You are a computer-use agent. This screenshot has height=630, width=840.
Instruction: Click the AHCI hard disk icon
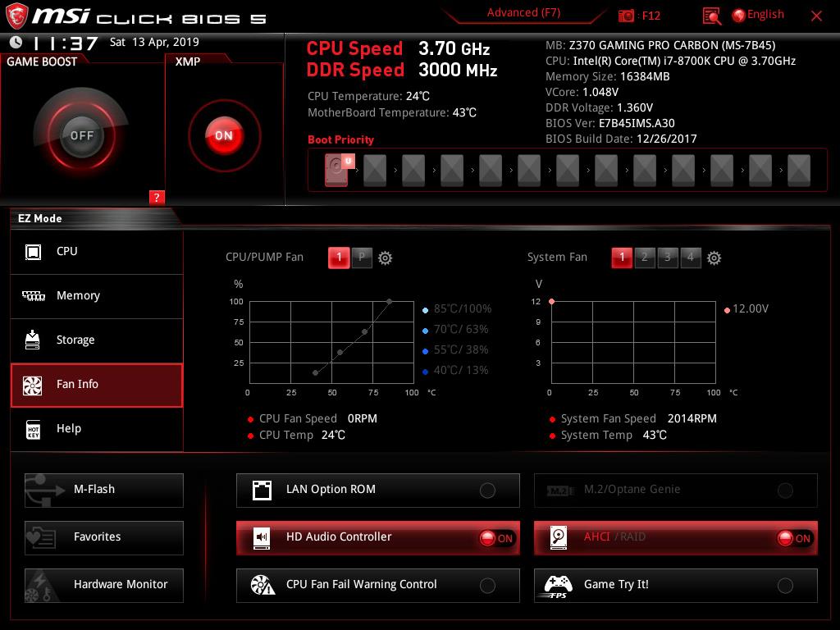coord(559,537)
